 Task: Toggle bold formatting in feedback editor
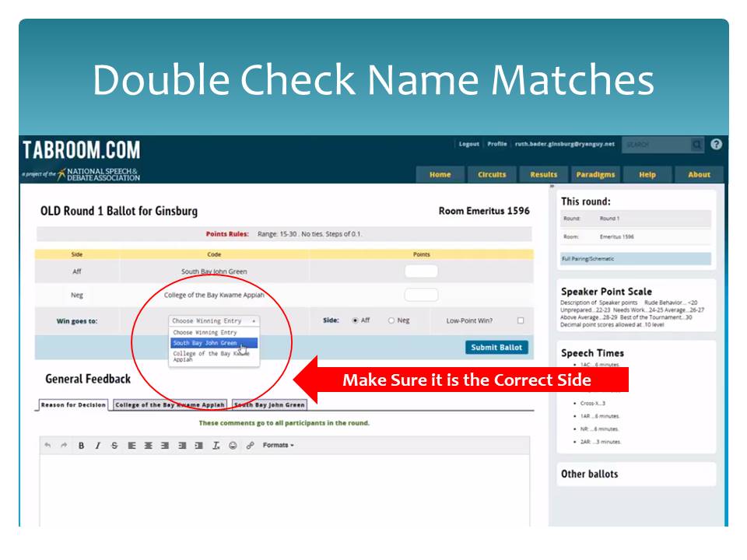click(81, 446)
